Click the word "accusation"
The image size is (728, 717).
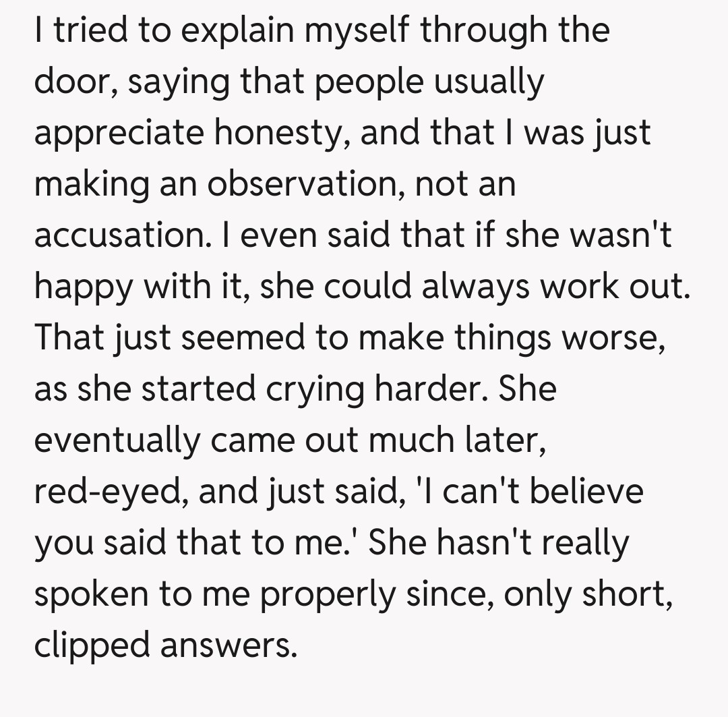[119, 235]
